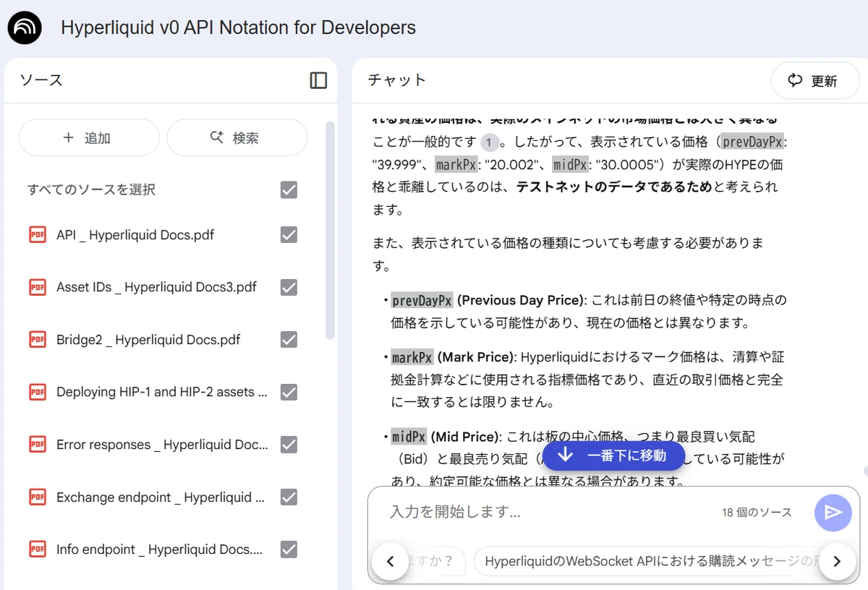Viewport: 868px width, 590px height.
Task: Click PDF icon for Asset IDs source
Action: tap(37, 287)
